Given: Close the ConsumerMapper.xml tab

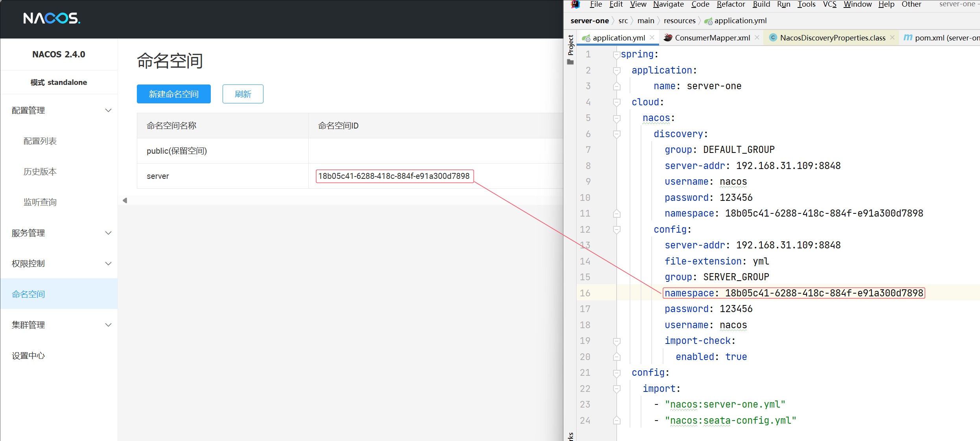Looking at the screenshot, I should (757, 38).
